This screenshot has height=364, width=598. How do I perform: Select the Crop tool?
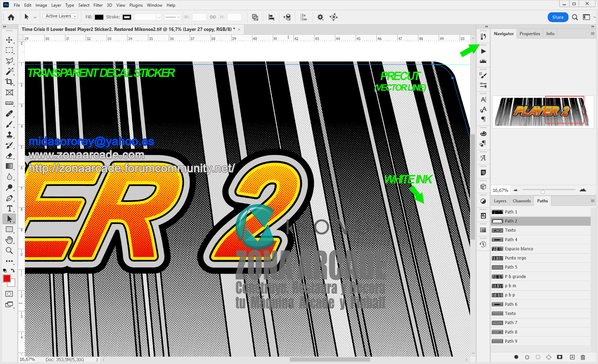pos(9,82)
